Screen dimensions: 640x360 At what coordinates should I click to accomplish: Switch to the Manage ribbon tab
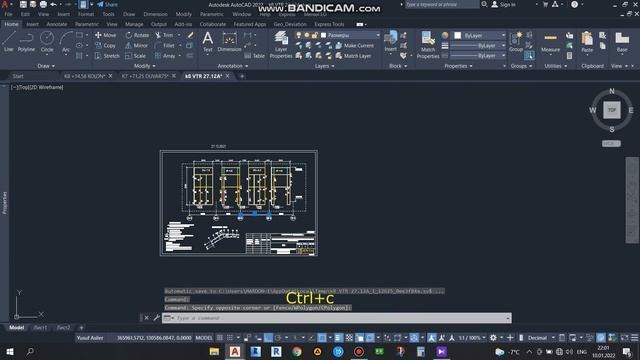(134, 24)
